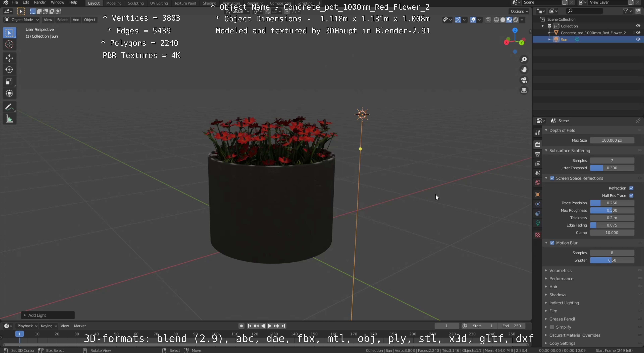The width and height of the screenshot is (644, 353).
Task: Uncheck the Collection exclude checkbox
Action: point(550,26)
